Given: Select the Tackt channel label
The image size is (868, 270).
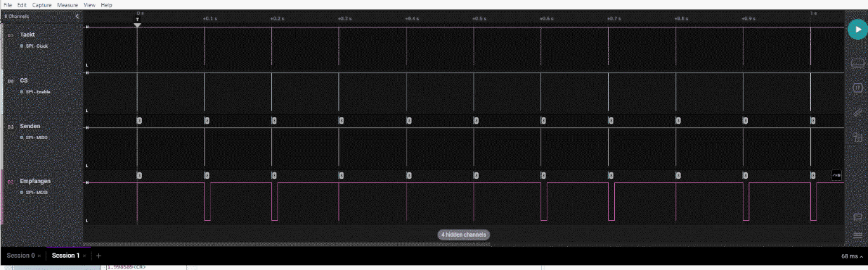Looking at the screenshot, I should point(27,35).
